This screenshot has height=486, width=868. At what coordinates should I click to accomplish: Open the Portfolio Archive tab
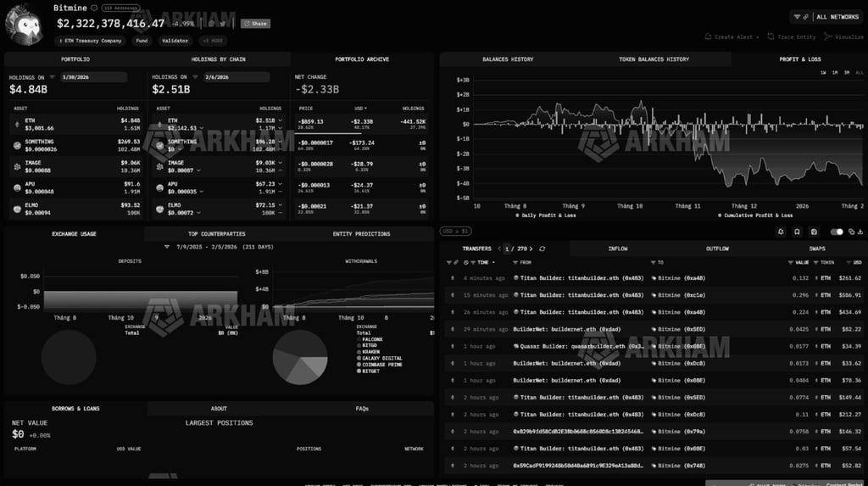[x=362, y=59]
